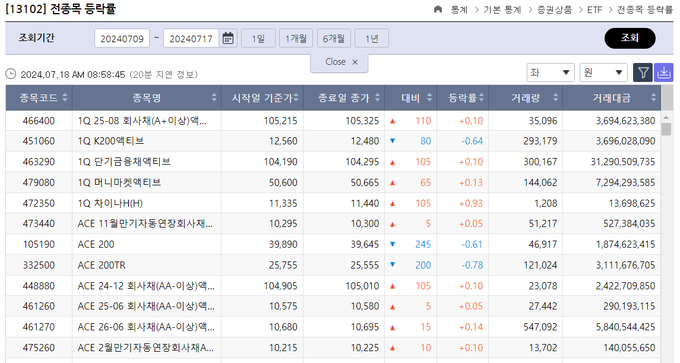
Task: Expand the 원 currency dropdown
Action: [603, 72]
